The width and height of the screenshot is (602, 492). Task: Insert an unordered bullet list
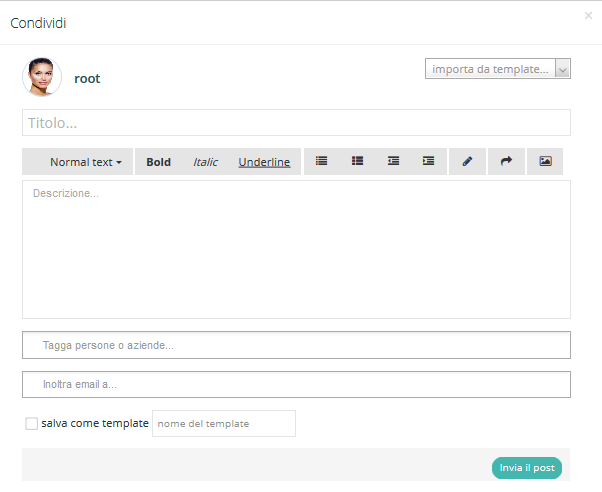pos(321,161)
